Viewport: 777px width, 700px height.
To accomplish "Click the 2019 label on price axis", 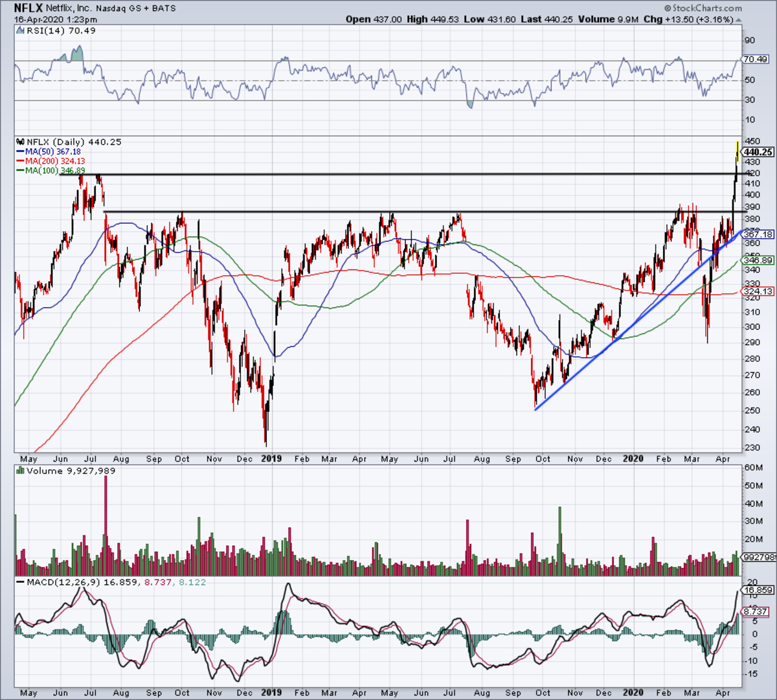I will tap(271, 458).
